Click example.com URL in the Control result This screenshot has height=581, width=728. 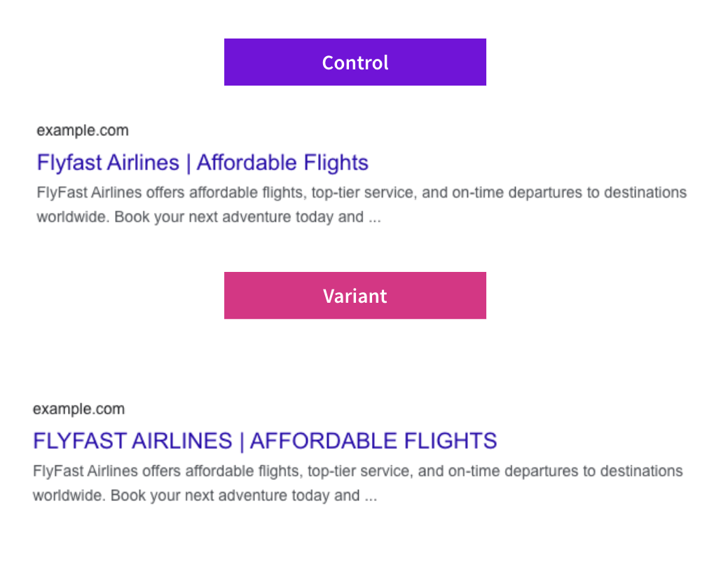[83, 130]
